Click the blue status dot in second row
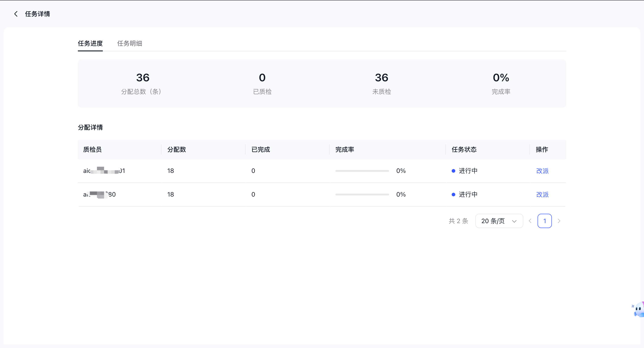Viewport: 644px width, 348px height. tap(453, 195)
